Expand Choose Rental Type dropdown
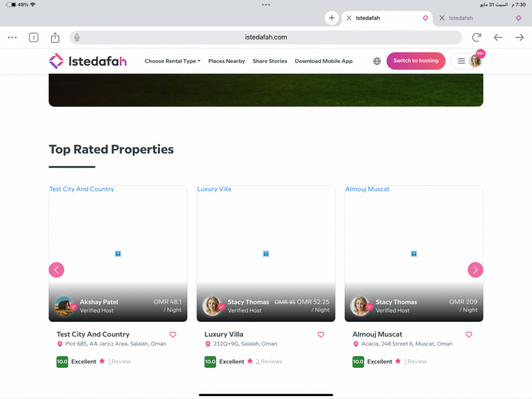 pos(172,61)
